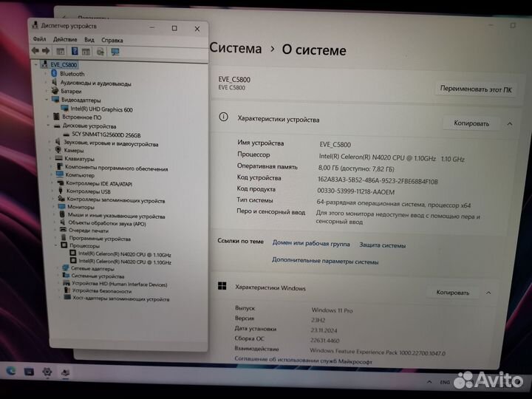Open the Microsoft services agreement link
Screen dimensions: 532x399
tap(304, 361)
